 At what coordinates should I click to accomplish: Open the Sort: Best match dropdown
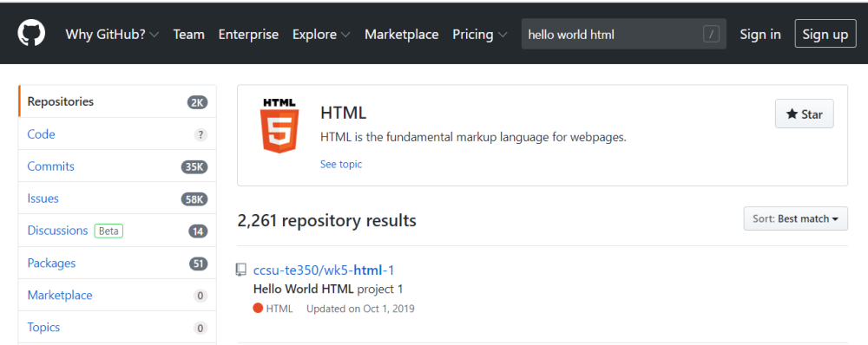795,219
